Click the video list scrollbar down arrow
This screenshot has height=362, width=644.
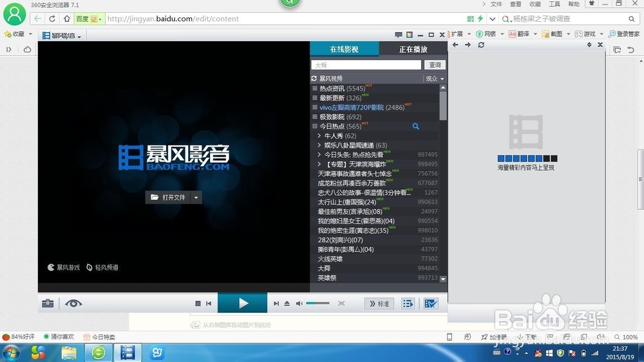(x=443, y=279)
